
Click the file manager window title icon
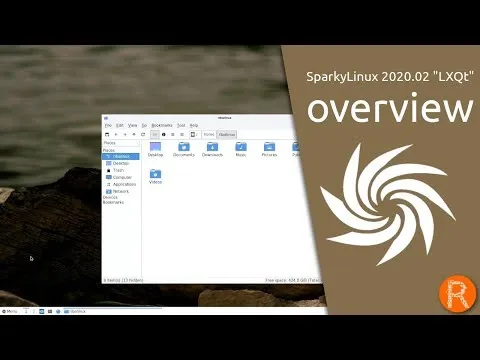click(106, 118)
